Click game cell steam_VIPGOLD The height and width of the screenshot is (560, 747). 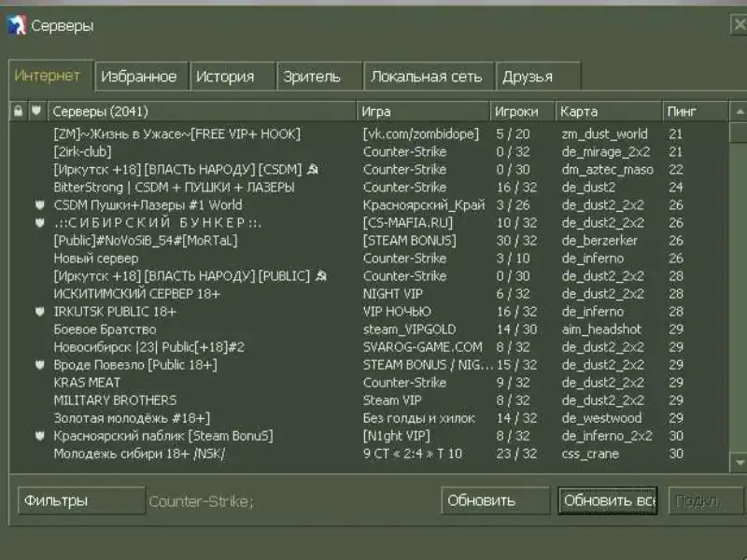point(409,329)
